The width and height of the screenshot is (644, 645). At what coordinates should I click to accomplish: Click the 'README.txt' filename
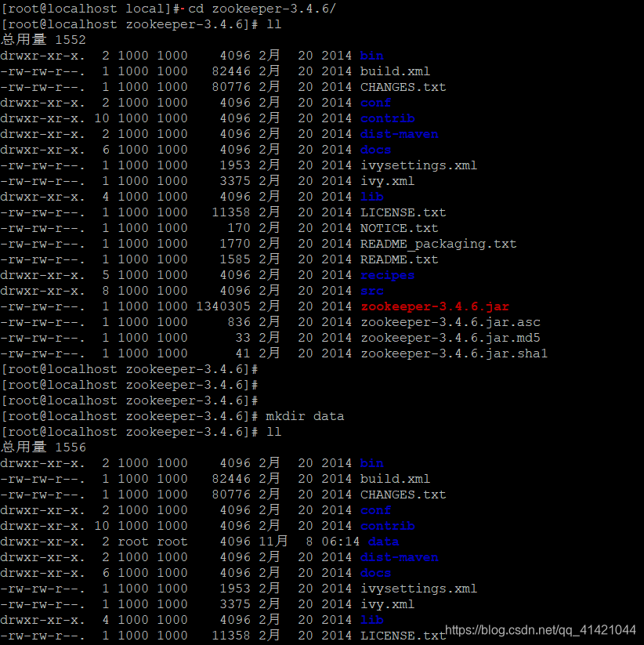pos(400,259)
